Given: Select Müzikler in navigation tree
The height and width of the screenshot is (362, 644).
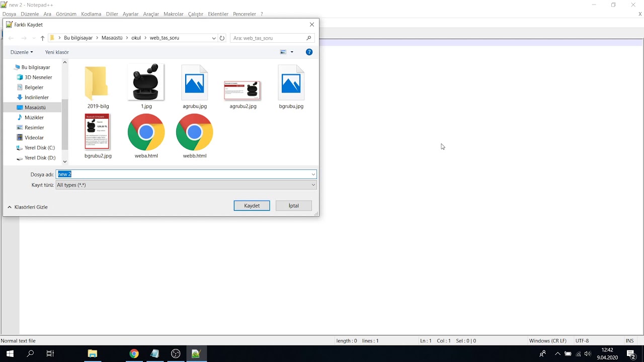Looking at the screenshot, I should [34, 118].
